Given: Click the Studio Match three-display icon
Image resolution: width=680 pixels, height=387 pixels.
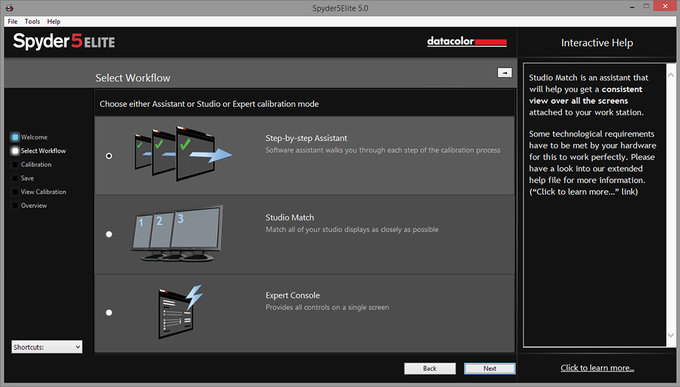Looking at the screenshot, I should click(x=177, y=233).
